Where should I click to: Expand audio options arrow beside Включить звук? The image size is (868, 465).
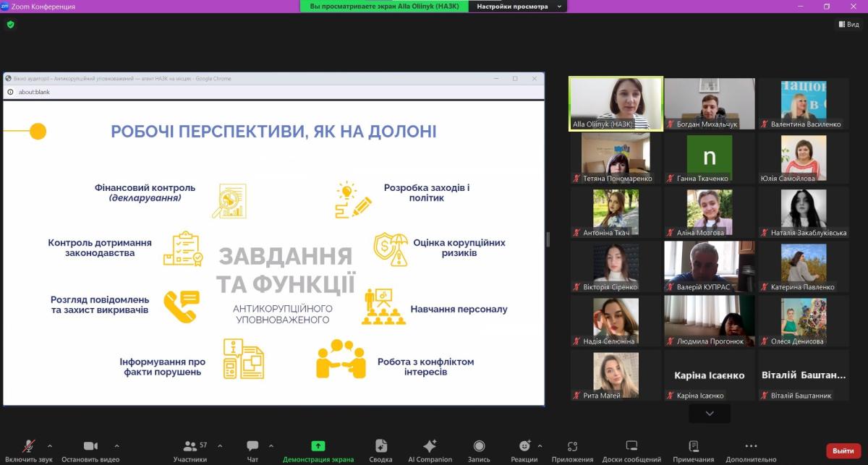click(x=50, y=445)
